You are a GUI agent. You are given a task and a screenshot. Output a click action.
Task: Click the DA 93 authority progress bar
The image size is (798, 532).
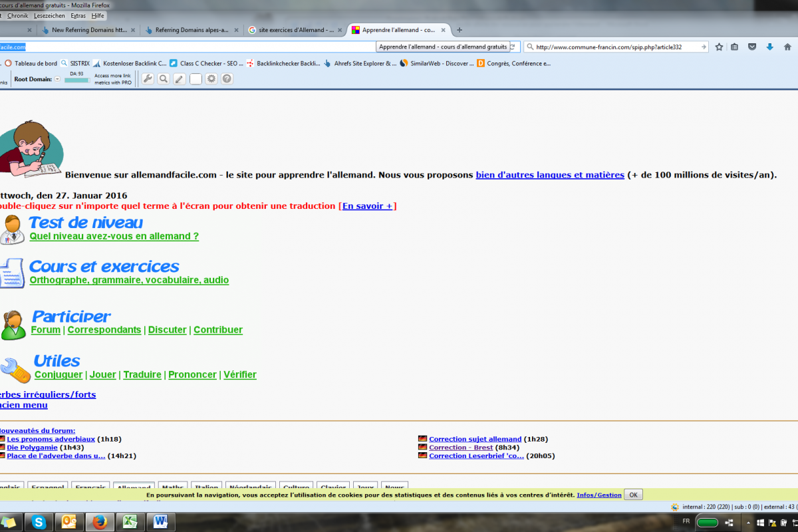76,80
